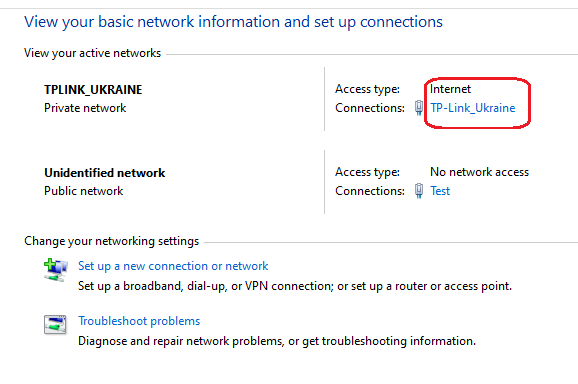
Task: Click the Troubleshoot problems icon
Action: [x=55, y=324]
